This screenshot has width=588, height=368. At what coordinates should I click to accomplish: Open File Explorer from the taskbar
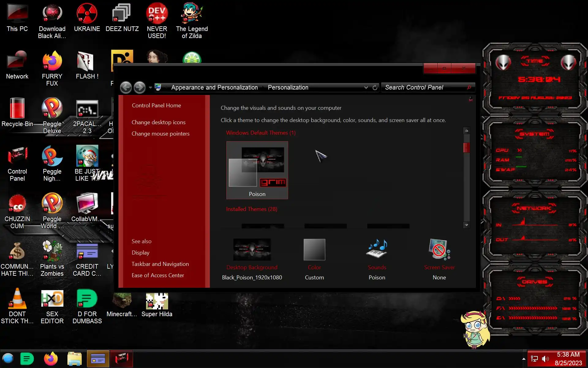(74, 359)
